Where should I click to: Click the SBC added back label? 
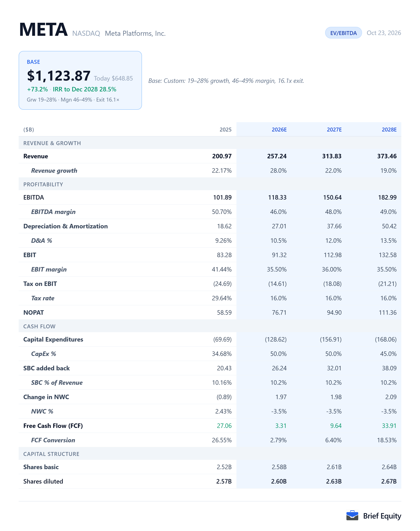pos(46,368)
